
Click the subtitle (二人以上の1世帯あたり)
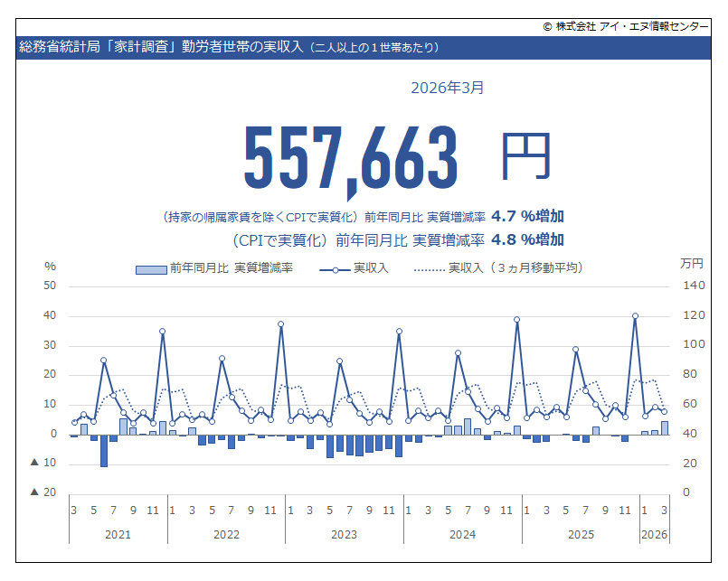pos(374,47)
